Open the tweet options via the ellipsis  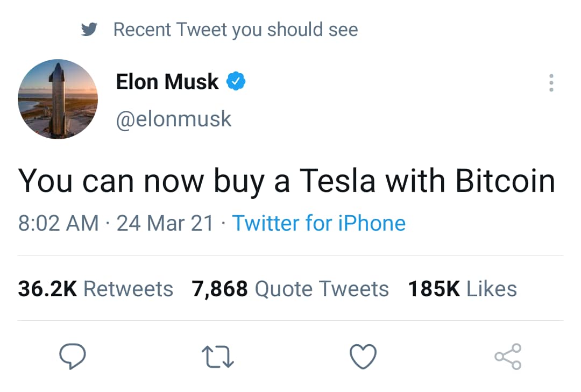(x=551, y=82)
